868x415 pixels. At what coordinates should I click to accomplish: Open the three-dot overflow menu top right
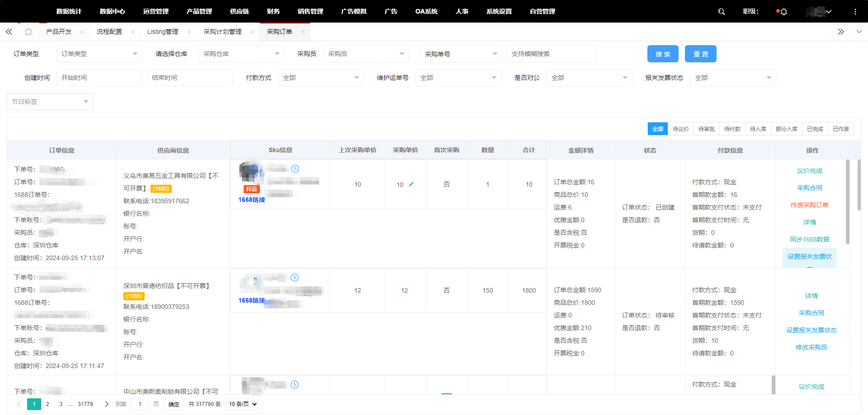pyautogui.click(x=856, y=11)
